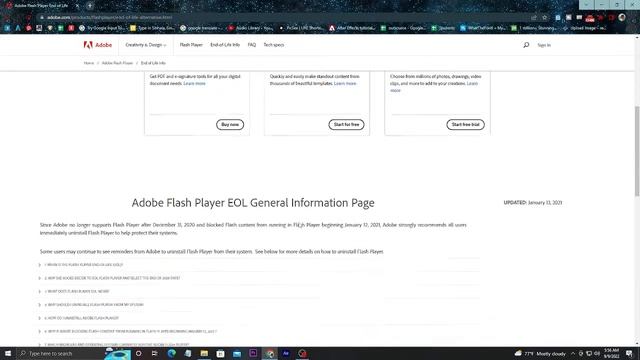Screen dimensions: 640x360
Task: Click the taskbar clock and date
Action: (611, 353)
